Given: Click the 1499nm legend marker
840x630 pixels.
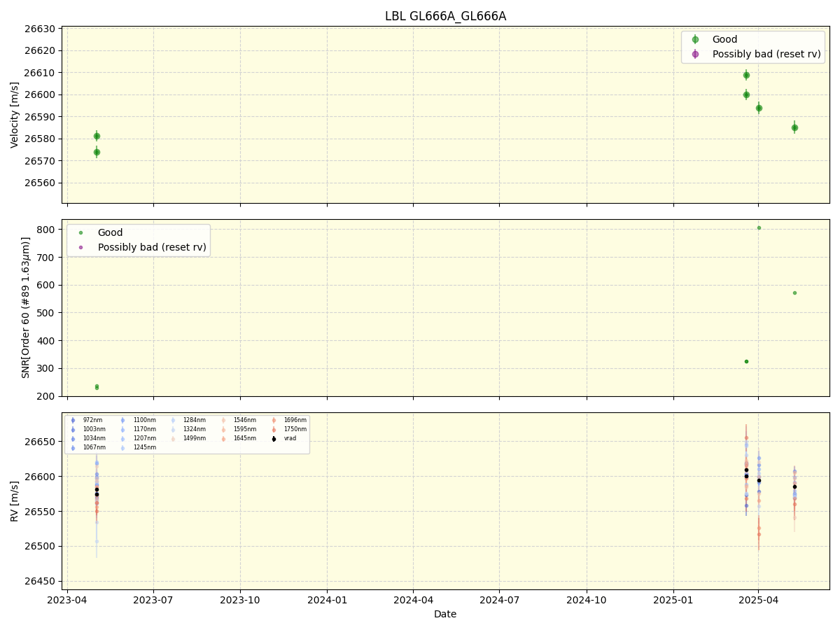Looking at the screenshot, I should click(173, 439).
